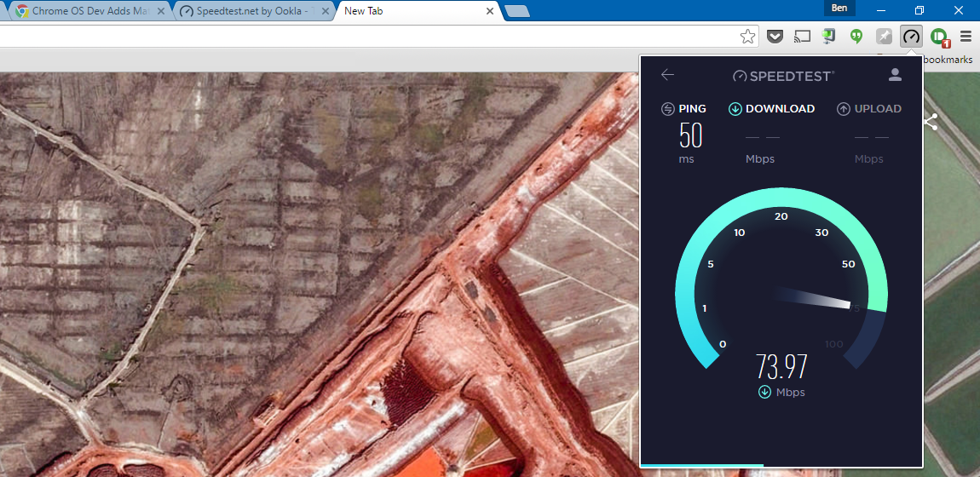The image size is (980, 477).
Task: Click the green extension with red badge
Action: [x=939, y=37]
